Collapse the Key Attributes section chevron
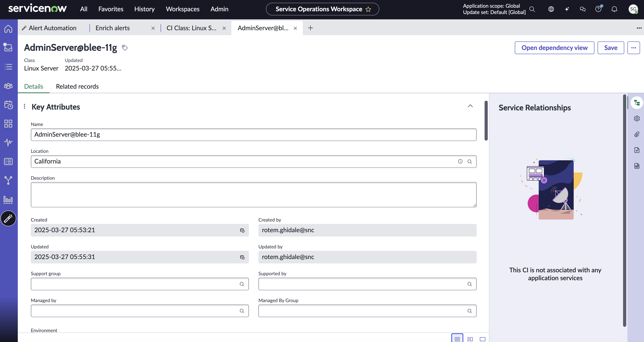Viewport: 644px width, 342px height. click(x=470, y=106)
